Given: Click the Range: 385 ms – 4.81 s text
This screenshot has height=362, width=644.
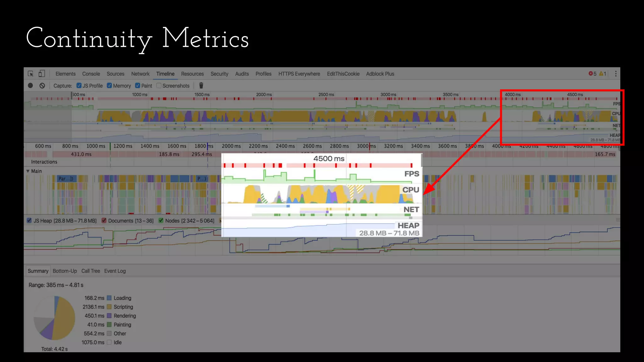Looking at the screenshot, I should (56, 285).
